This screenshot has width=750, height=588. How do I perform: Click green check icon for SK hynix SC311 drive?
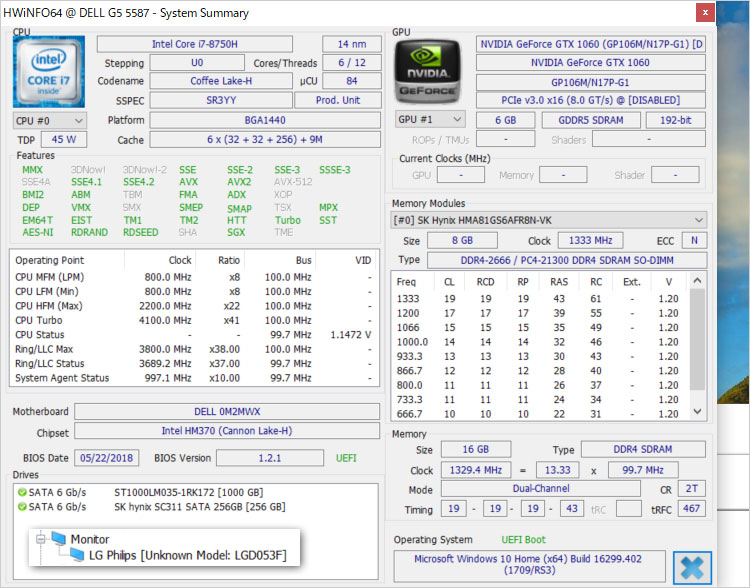click(22, 507)
